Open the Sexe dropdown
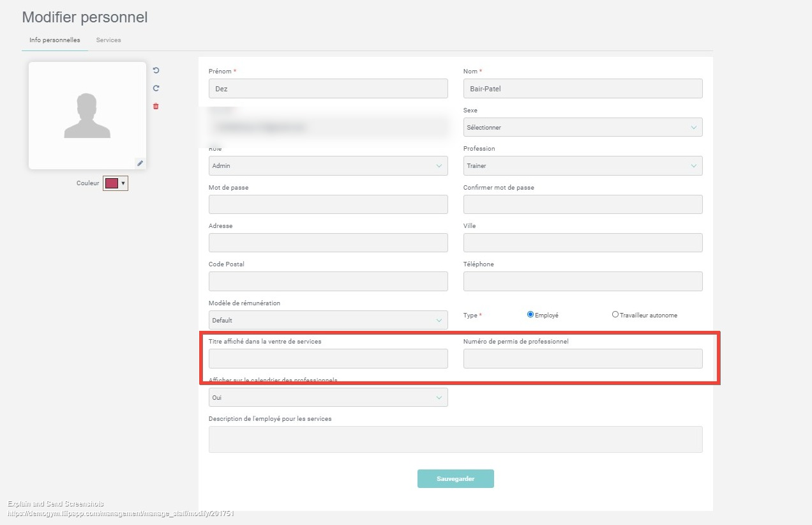Image resolution: width=812 pixels, height=525 pixels. click(x=582, y=127)
